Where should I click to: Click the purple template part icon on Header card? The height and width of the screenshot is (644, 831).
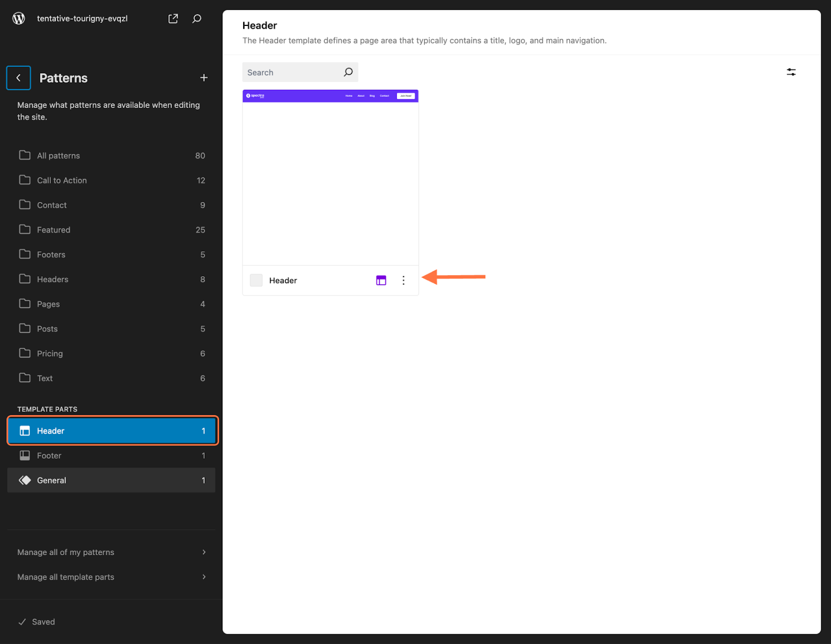[381, 280]
